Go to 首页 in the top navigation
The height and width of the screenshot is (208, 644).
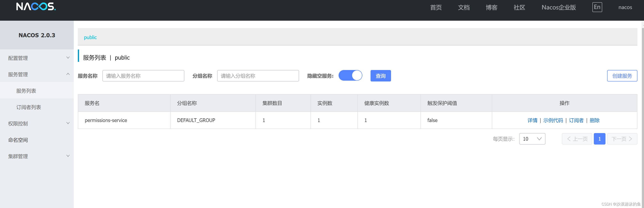[x=436, y=7]
